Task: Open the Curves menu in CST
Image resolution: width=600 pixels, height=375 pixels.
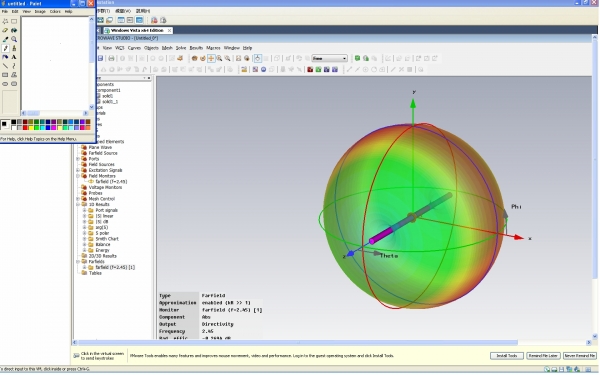Action: [x=134, y=48]
